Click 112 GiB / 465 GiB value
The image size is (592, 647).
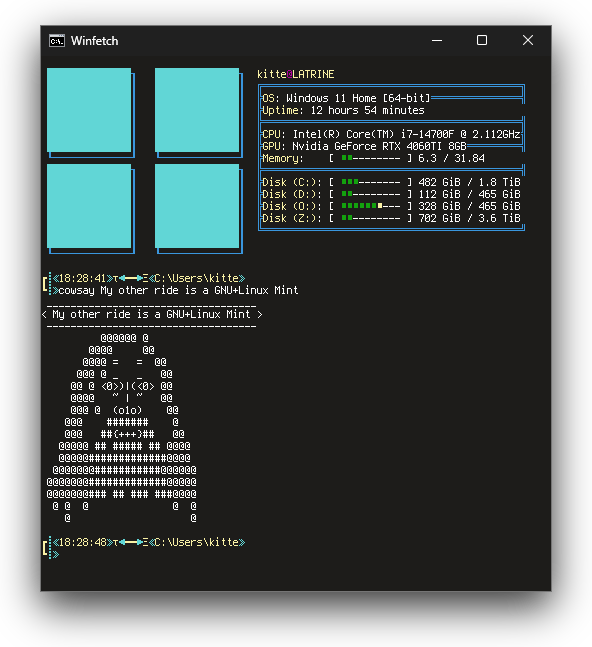click(x=469, y=194)
